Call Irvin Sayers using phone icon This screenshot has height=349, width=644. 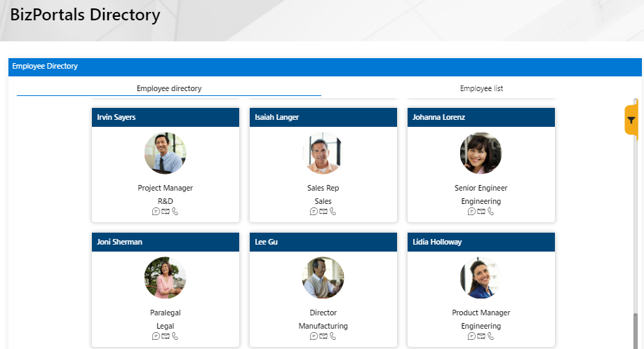pyautogui.click(x=175, y=212)
